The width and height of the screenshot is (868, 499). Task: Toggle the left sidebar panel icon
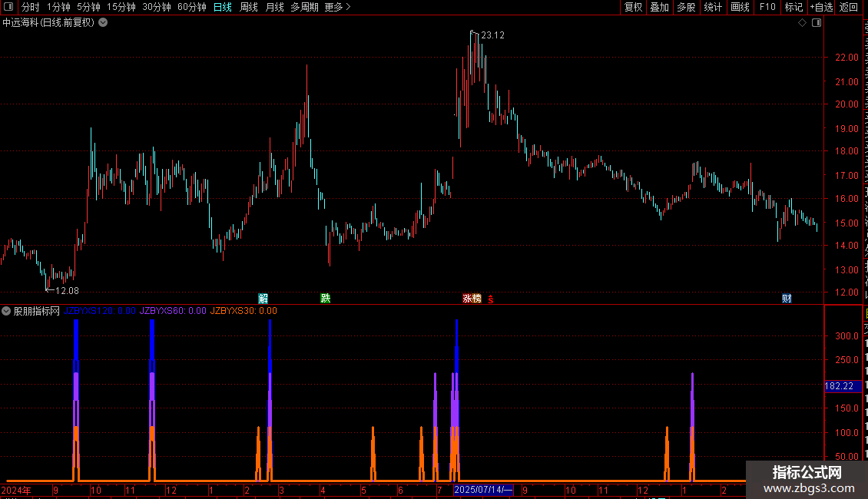[8, 7]
